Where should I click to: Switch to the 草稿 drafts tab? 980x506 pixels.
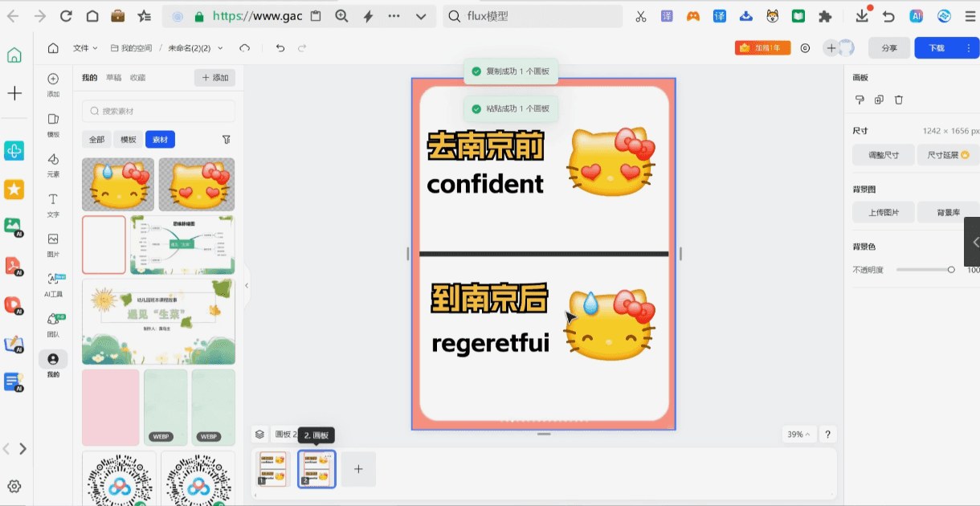(114, 78)
